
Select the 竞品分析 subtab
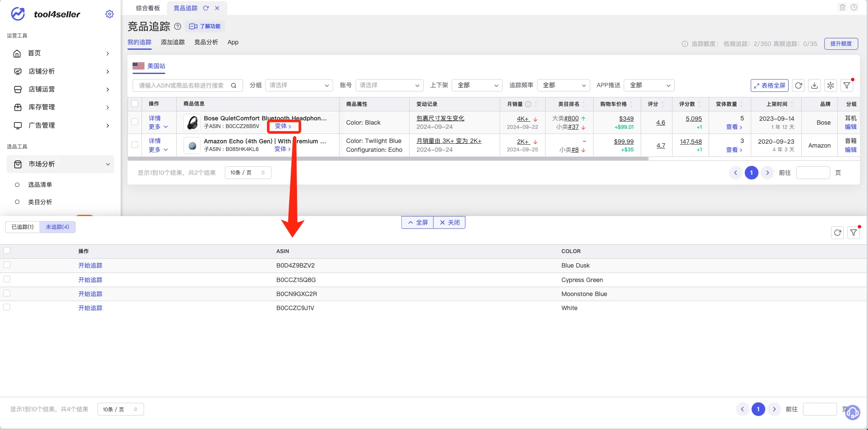point(206,42)
